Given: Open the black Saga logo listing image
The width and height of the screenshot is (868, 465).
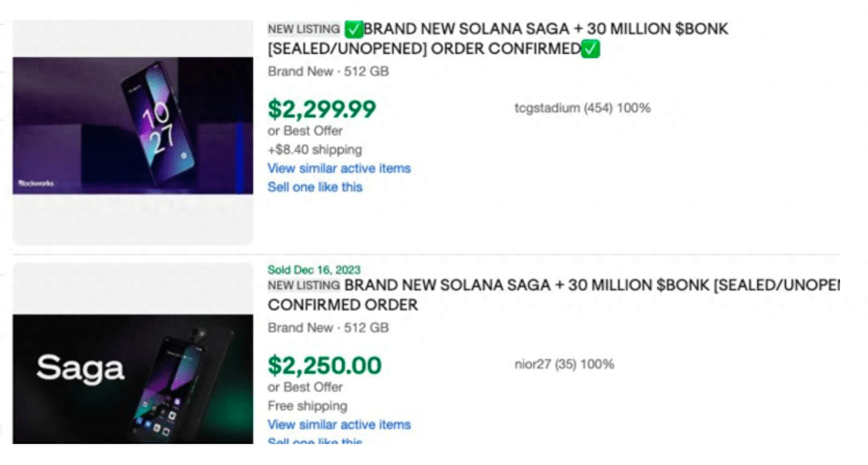Looking at the screenshot, I should tap(133, 378).
